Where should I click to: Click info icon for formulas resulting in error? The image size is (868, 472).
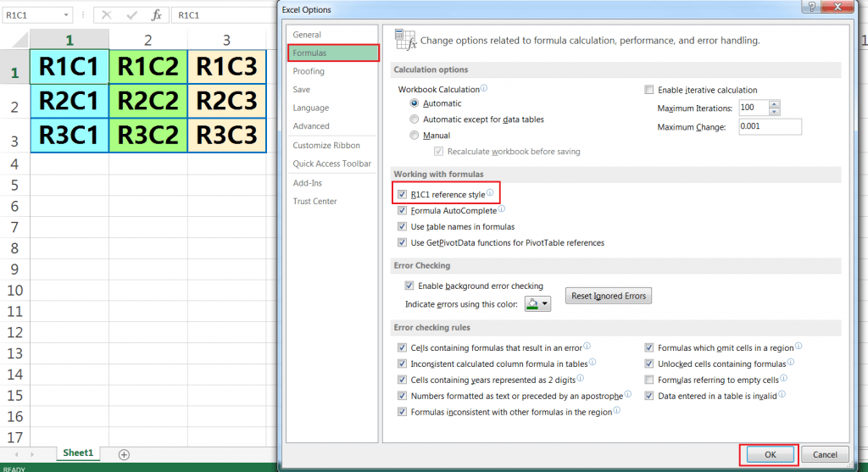click(x=587, y=346)
